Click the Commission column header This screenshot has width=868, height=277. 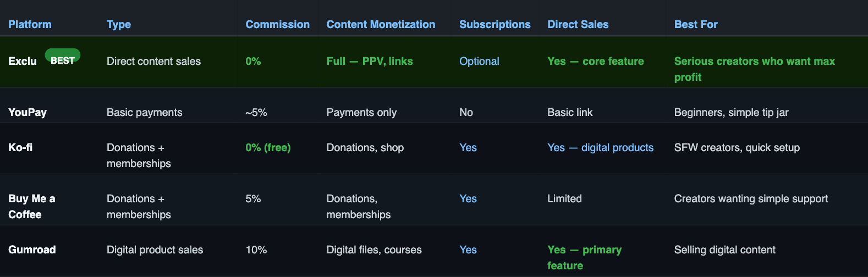pos(277,24)
